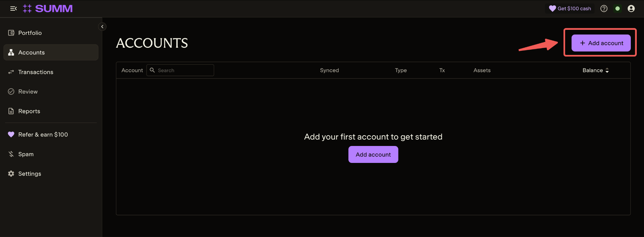The height and width of the screenshot is (237, 644).
Task: Open the Transactions page
Action: click(36, 72)
